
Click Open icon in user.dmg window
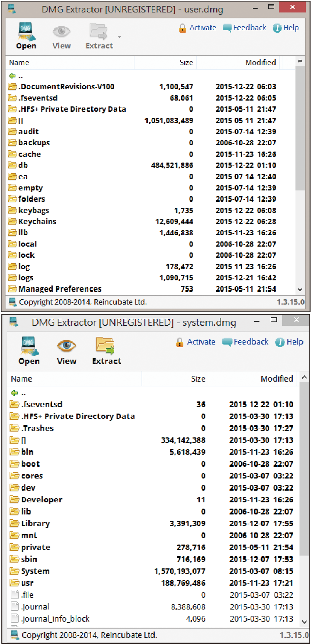point(26,32)
